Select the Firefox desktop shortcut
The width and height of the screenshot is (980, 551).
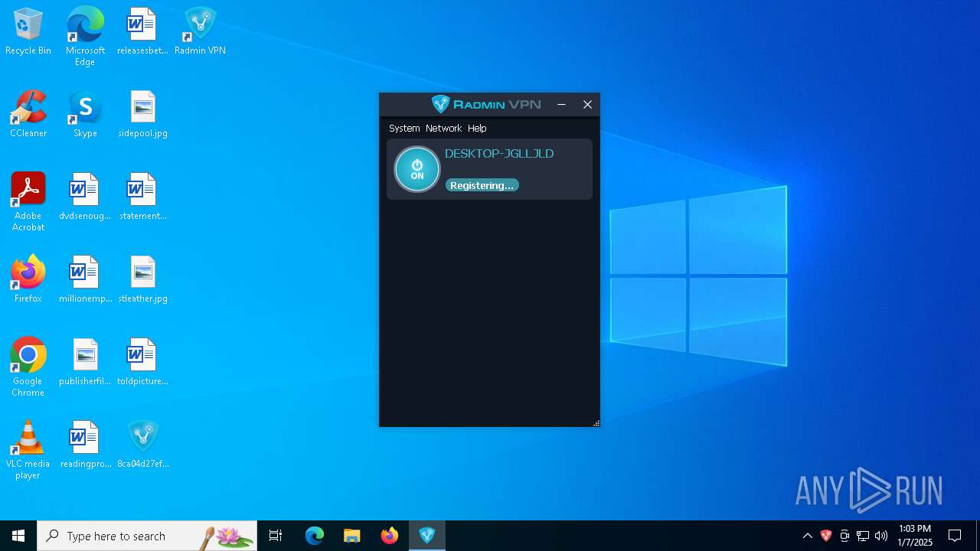click(28, 280)
